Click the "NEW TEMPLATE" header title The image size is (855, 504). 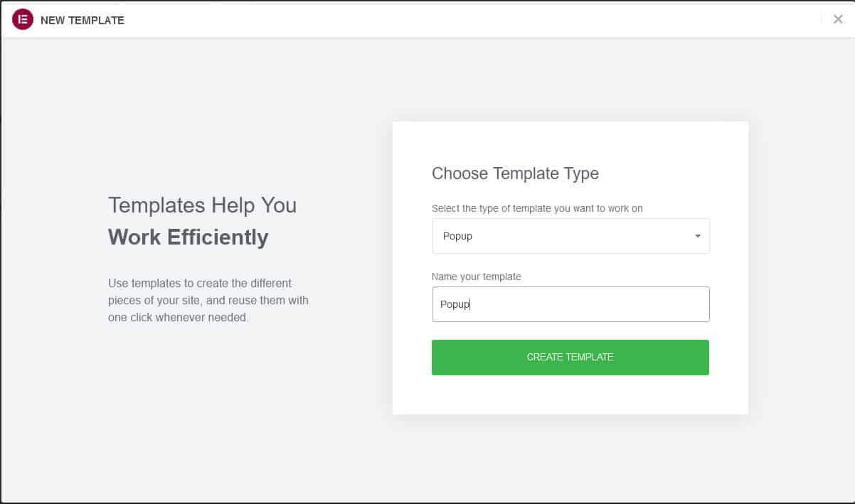(83, 21)
